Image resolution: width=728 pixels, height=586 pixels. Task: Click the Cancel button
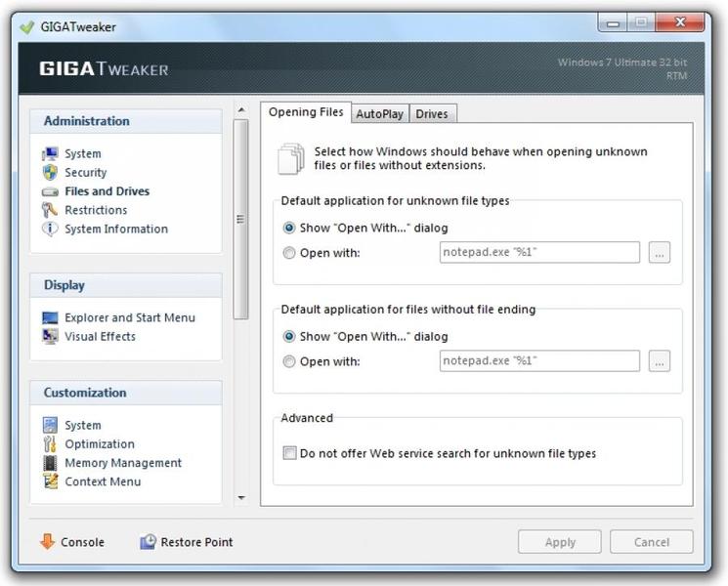[652, 542]
